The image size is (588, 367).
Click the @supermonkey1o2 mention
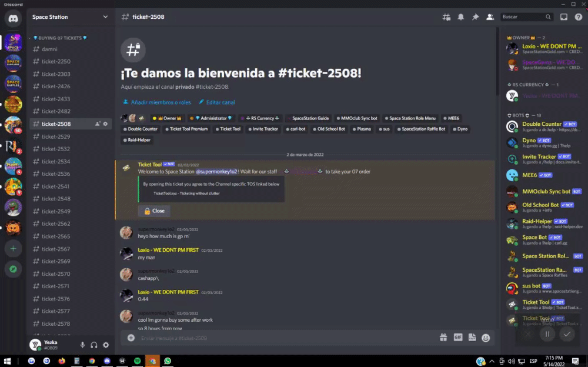tap(216, 172)
